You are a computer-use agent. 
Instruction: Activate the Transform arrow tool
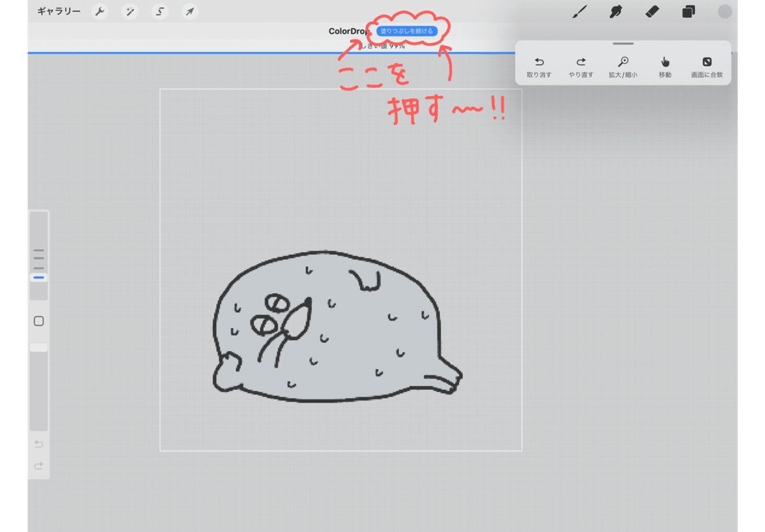click(x=190, y=11)
